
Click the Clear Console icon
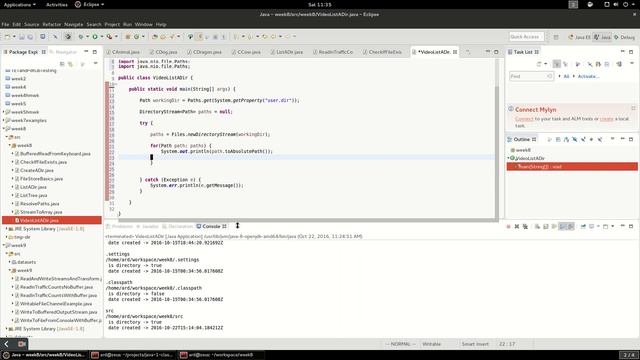(x=537, y=226)
